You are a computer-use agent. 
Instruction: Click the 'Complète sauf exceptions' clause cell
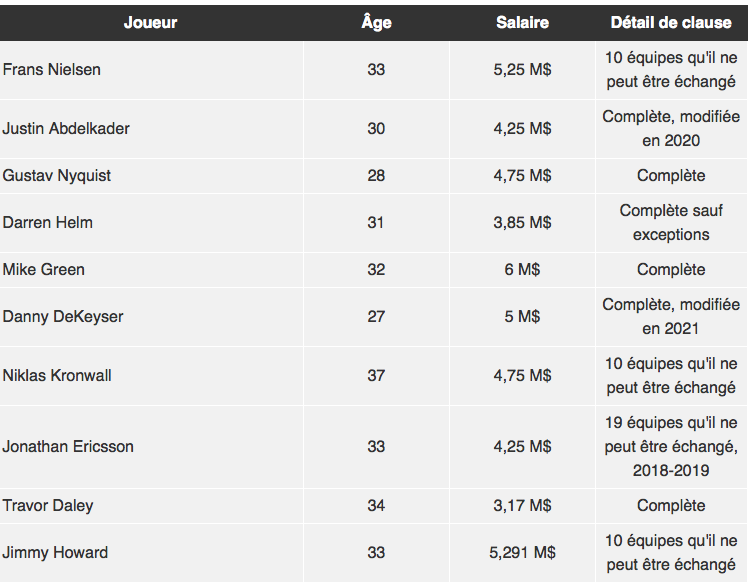tap(671, 223)
